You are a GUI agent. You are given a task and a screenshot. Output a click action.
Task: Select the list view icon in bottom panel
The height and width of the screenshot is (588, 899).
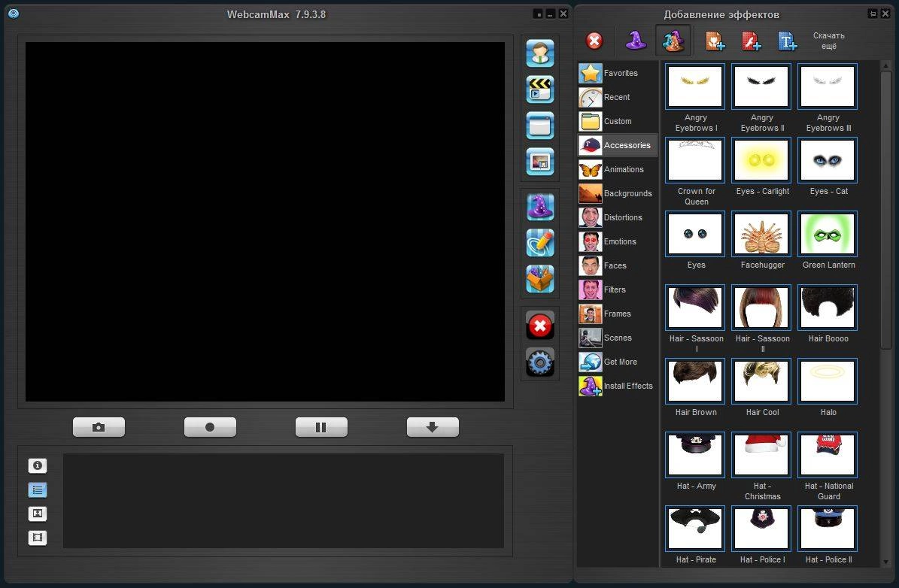[38, 490]
